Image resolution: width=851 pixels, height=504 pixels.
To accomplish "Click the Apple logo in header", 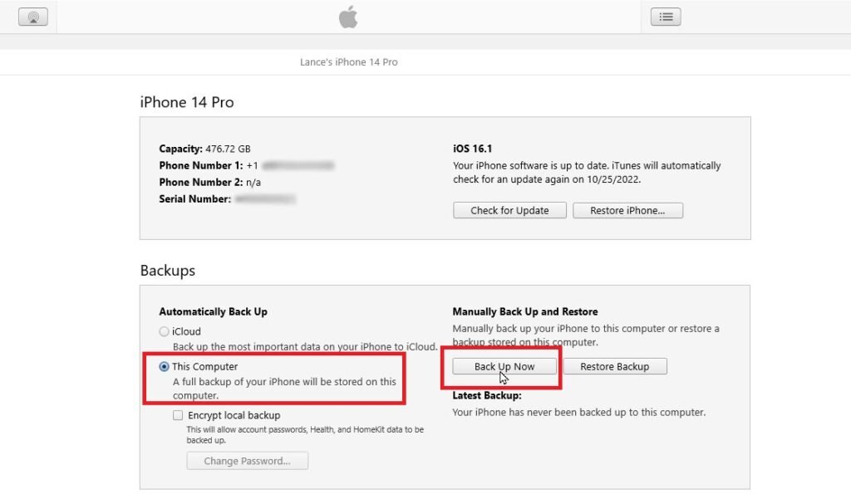I will click(x=348, y=17).
